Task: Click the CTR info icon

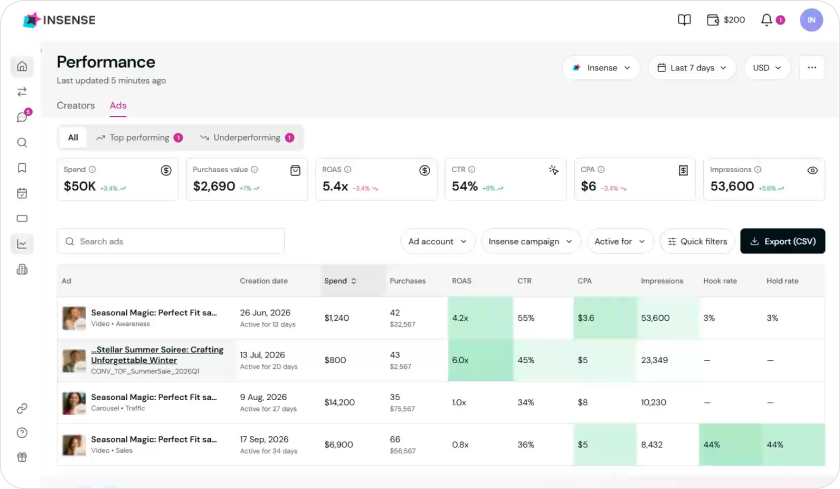Action: pyautogui.click(x=471, y=169)
